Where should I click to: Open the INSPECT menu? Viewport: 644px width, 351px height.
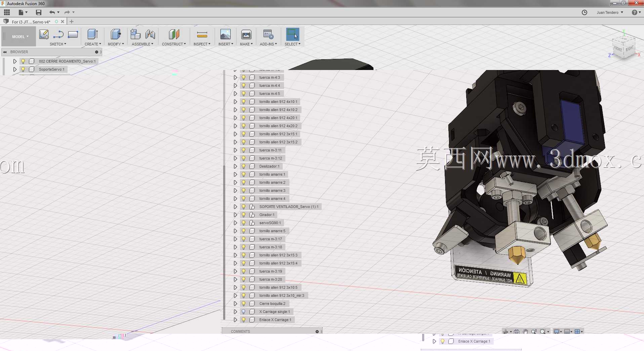point(202,44)
